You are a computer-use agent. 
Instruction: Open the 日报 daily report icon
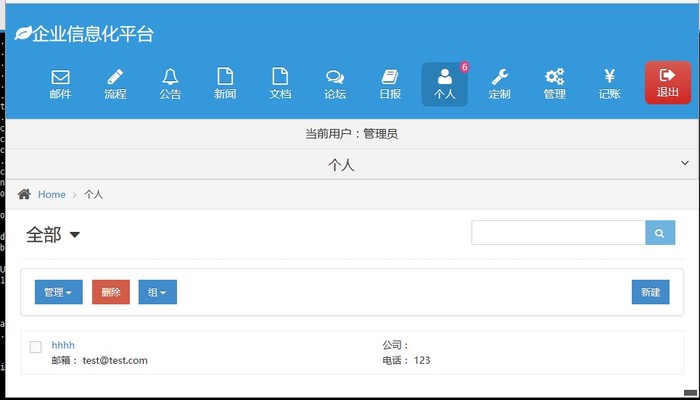(390, 84)
